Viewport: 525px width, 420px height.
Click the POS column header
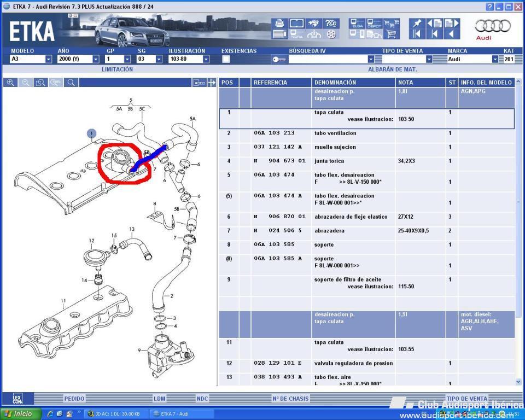coord(229,83)
